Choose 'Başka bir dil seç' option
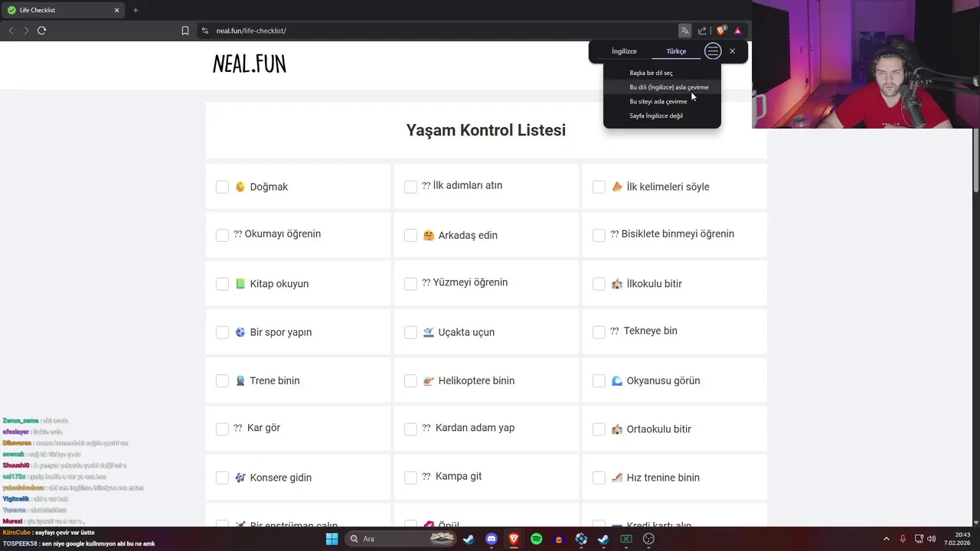The image size is (980, 551). [x=662, y=73]
